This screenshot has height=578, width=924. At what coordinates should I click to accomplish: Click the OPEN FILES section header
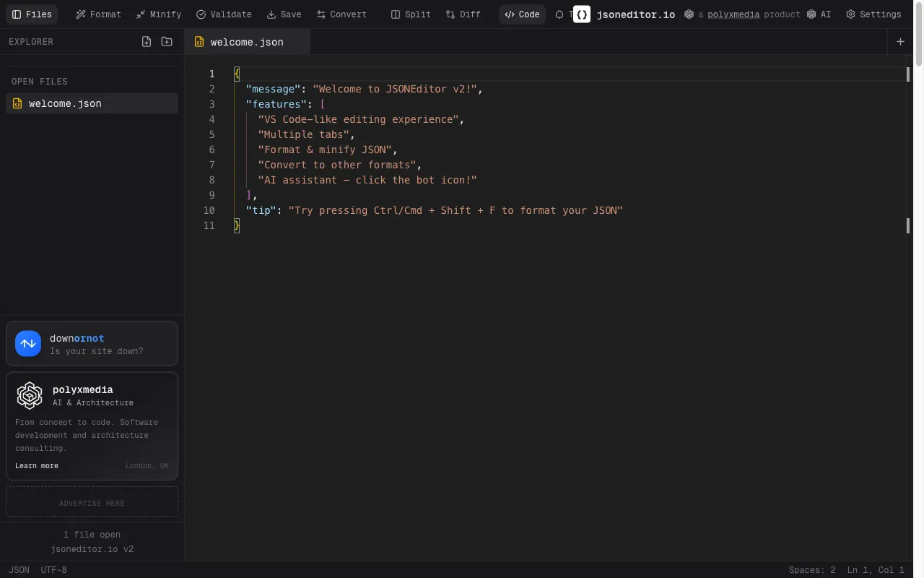pos(40,82)
